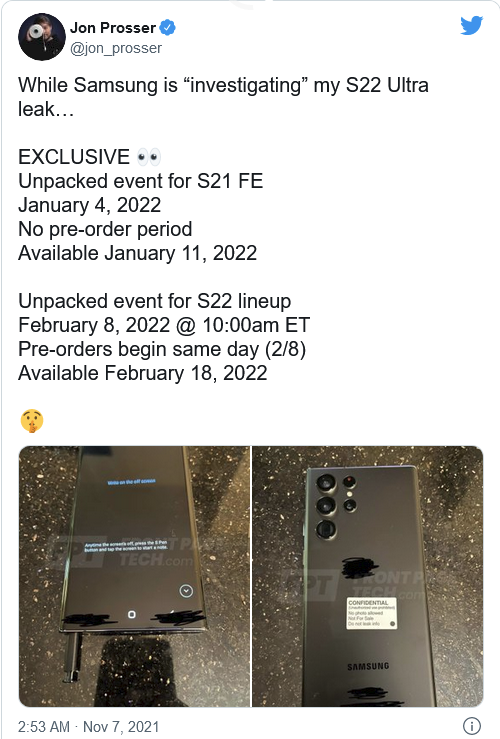Open the tweet info icon
This screenshot has width=500, height=739.
point(472,726)
